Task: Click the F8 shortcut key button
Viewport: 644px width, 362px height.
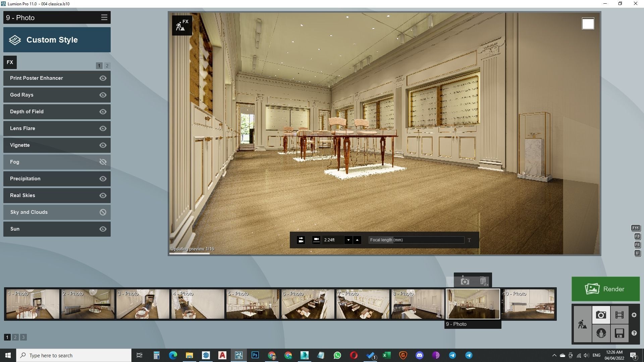Action: (637, 237)
